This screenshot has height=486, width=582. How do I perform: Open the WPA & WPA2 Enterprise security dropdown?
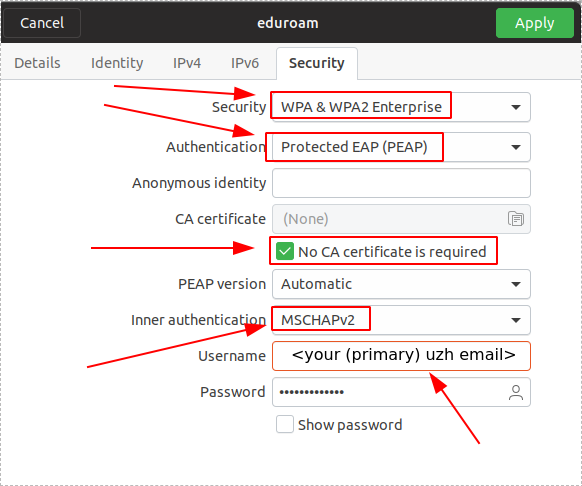coord(401,107)
